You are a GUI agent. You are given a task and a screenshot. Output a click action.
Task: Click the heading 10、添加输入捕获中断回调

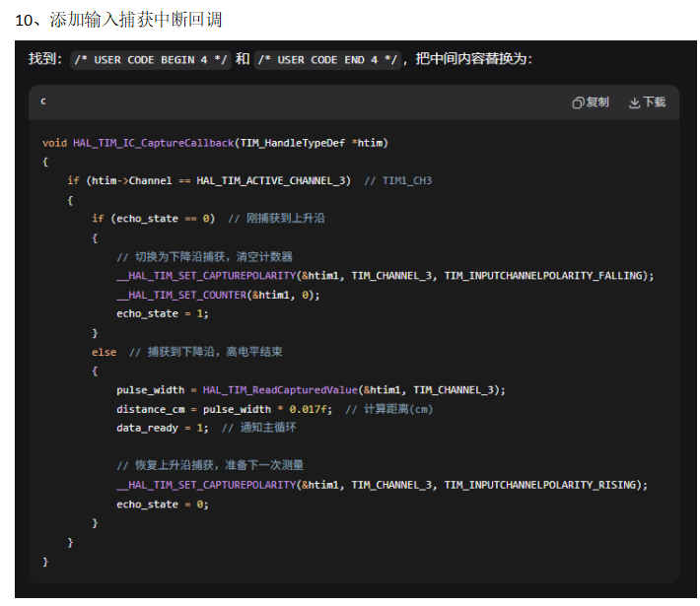coord(118,20)
